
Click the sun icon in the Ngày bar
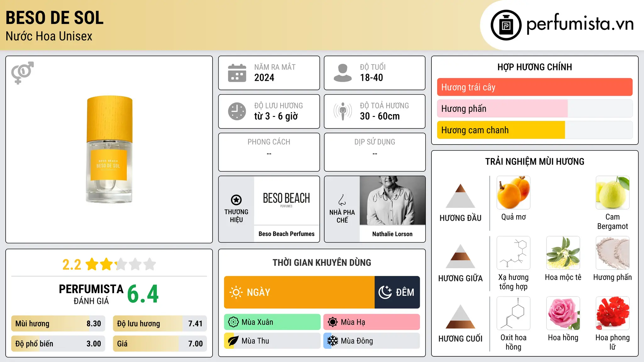click(x=236, y=292)
